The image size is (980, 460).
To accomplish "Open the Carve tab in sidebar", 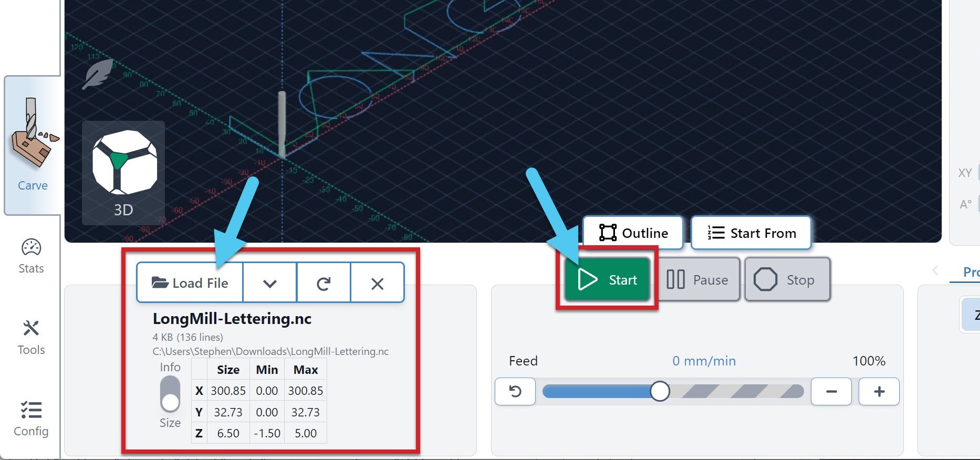I will pyautogui.click(x=33, y=145).
